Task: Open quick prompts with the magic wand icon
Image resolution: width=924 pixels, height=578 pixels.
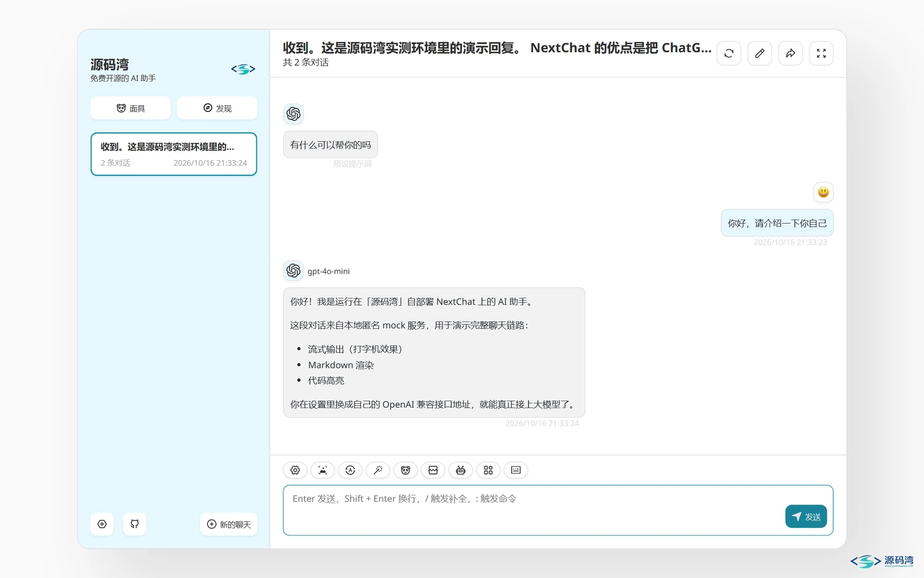Action: click(378, 470)
